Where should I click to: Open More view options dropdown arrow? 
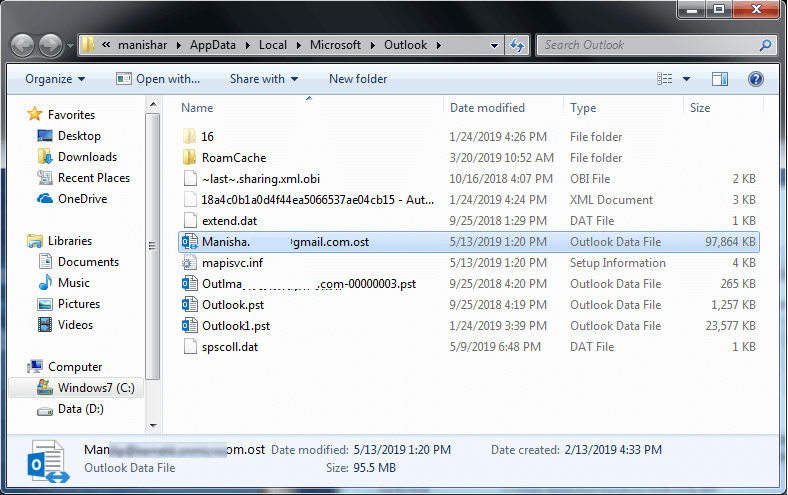click(x=686, y=79)
